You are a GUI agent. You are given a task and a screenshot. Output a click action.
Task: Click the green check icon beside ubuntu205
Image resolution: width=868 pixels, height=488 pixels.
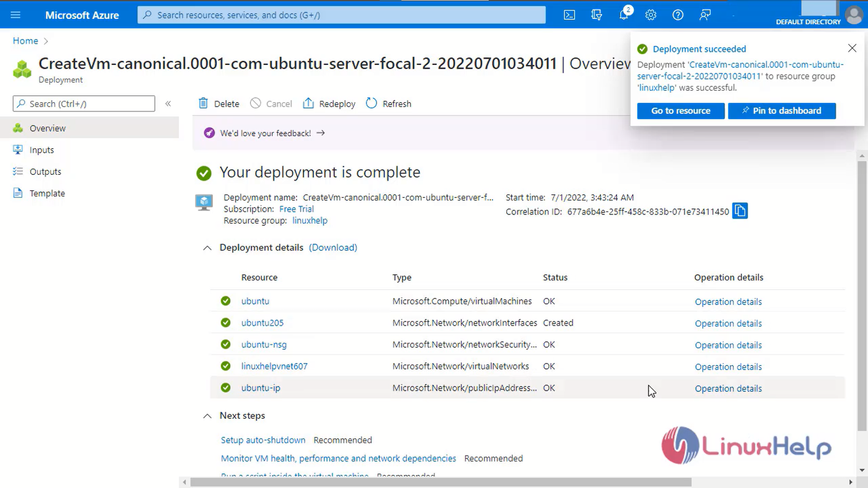click(226, 323)
